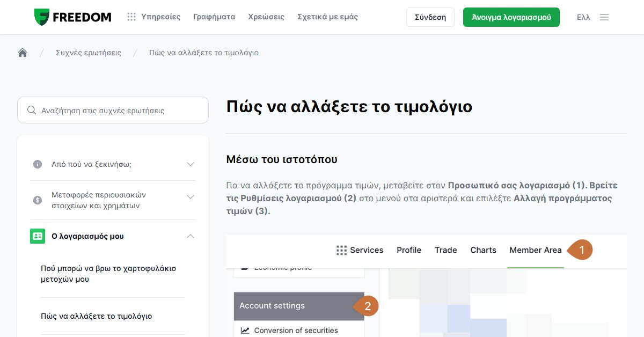Click the Άνοιγμα λογαριασμού button
Viewport: 644px width, 337px height.
pyautogui.click(x=511, y=17)
